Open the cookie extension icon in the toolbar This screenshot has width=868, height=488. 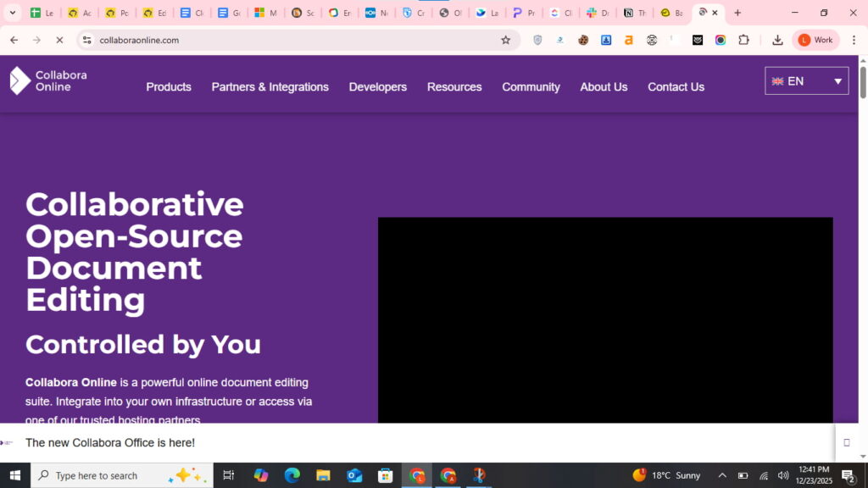[x=583, y=40]
